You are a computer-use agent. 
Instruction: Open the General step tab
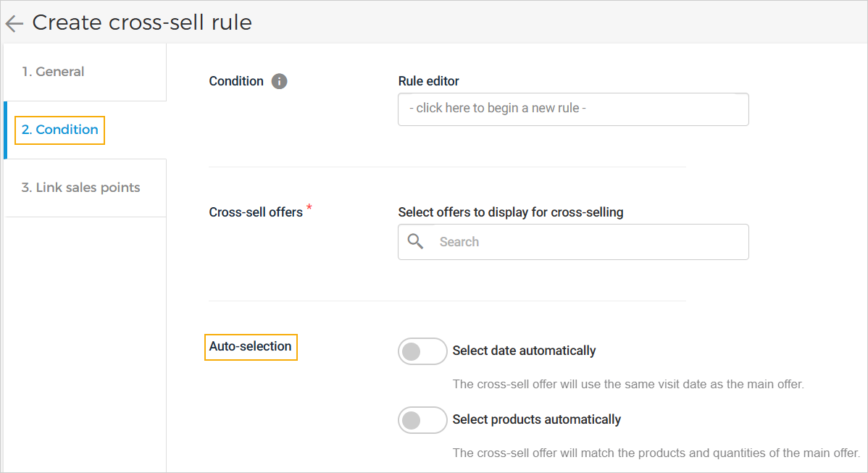click(x=53, y=72)
